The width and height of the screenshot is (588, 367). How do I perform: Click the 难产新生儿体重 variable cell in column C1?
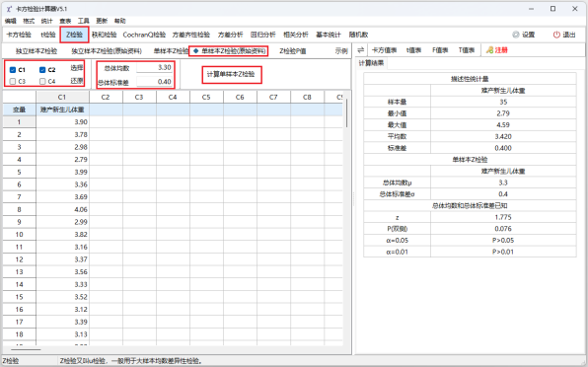point(62,110)
